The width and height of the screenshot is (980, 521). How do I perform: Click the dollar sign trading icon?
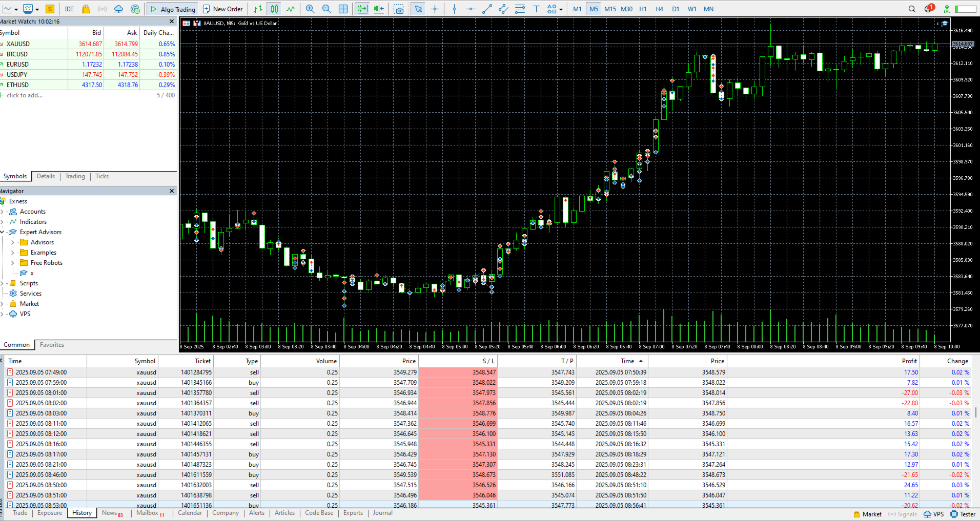pyautogui.click(x=50, y=9)
